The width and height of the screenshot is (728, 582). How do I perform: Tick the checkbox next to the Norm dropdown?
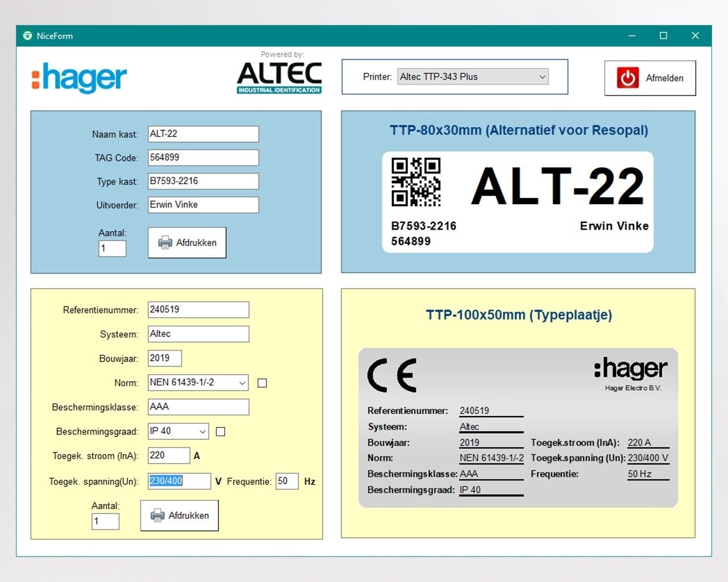point(262,383)
